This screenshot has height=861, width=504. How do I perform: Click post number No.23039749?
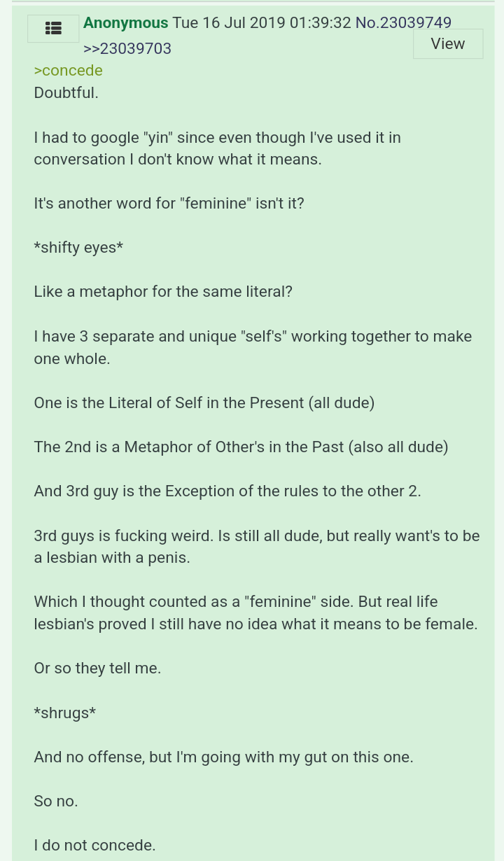[x=403, y=23]
